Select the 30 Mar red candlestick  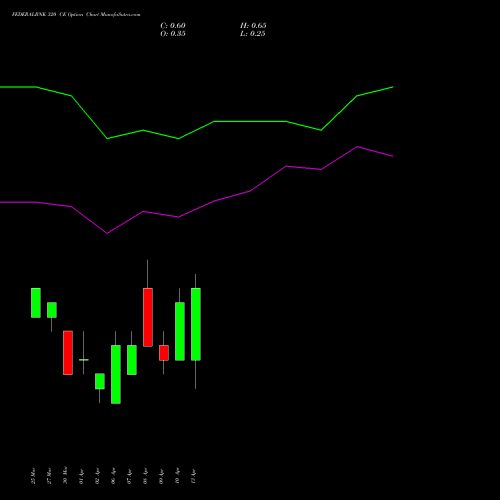tap(68, 353)
